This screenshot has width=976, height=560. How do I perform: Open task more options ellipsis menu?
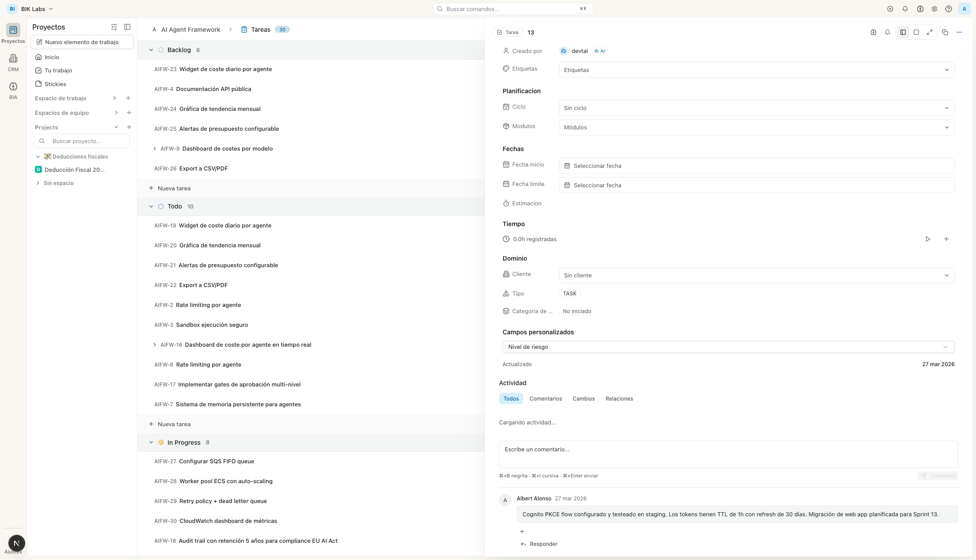pyautogui.click(x=959, y=32)
